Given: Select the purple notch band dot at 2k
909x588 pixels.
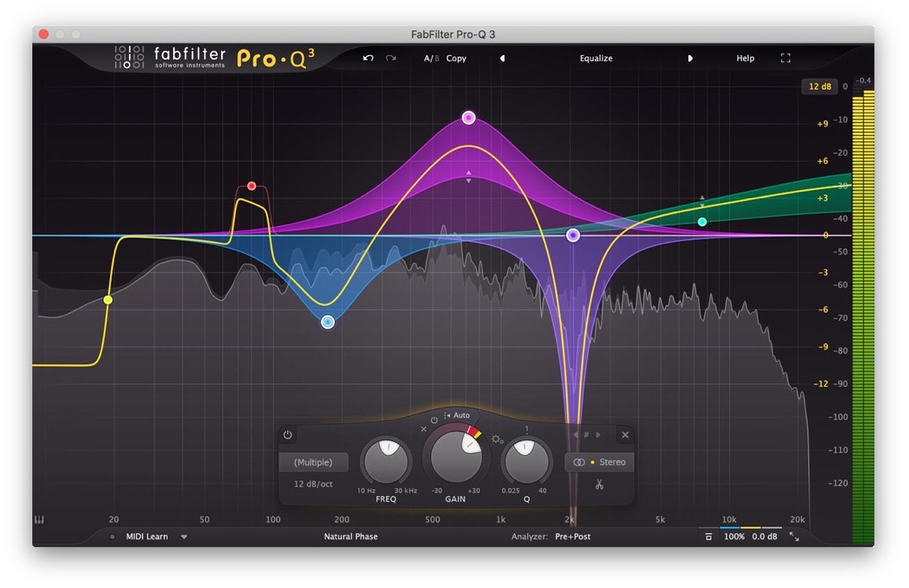Looking at the screenshot, I should click(572, 235).
